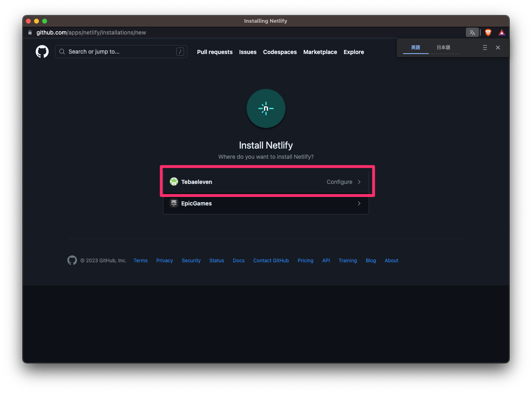This screenshot has height=393, width=532.
Task: Select Tebaeleven account name
Action: tap(197, 182)
